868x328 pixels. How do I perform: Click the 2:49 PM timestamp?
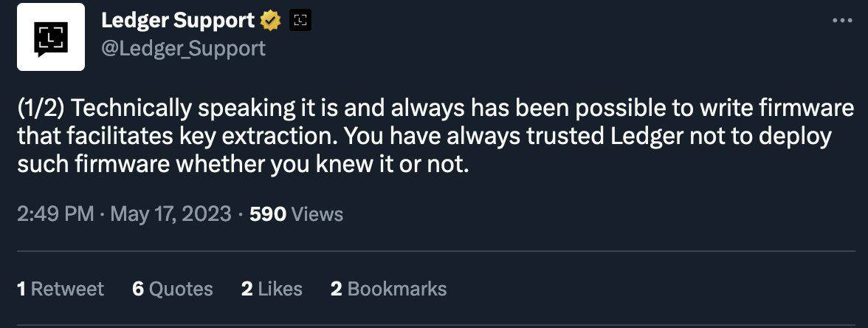point(55,214)
